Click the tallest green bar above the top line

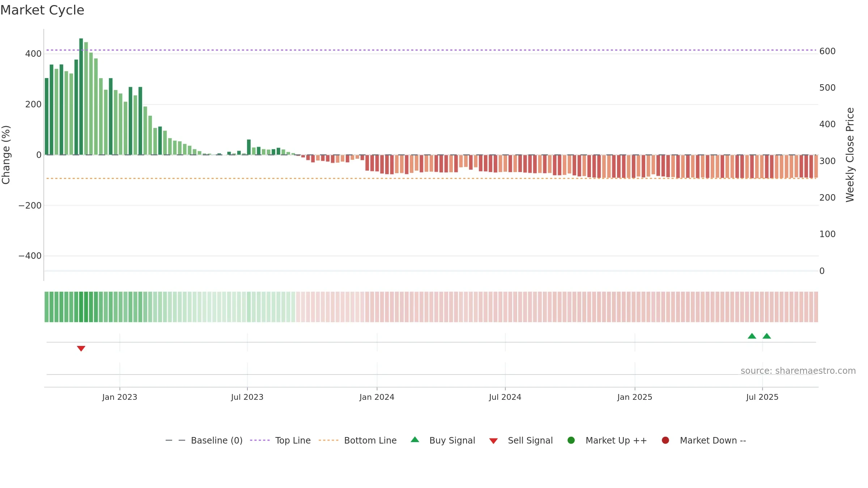81,97
